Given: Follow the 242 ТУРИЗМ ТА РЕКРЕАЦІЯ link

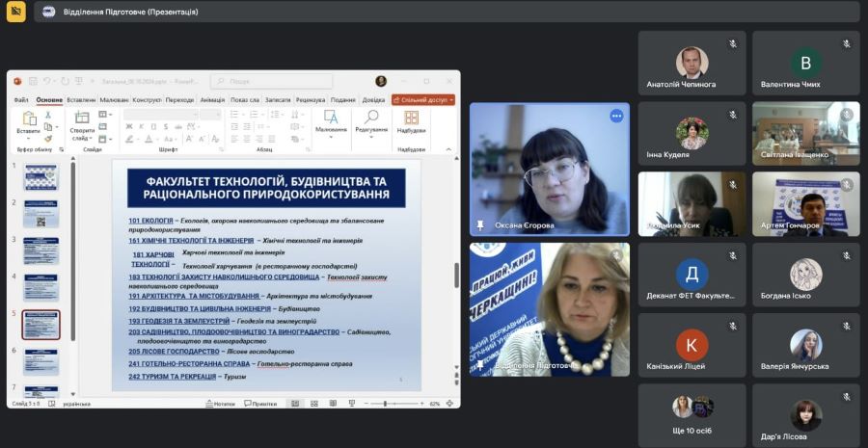Looking at the screenshot, I should coord(173,376).
